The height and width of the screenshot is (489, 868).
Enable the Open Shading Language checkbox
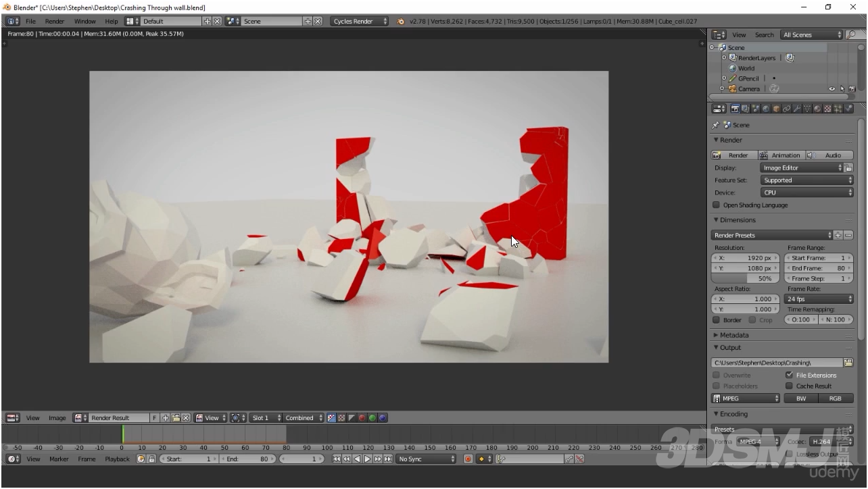click(717, 205)
